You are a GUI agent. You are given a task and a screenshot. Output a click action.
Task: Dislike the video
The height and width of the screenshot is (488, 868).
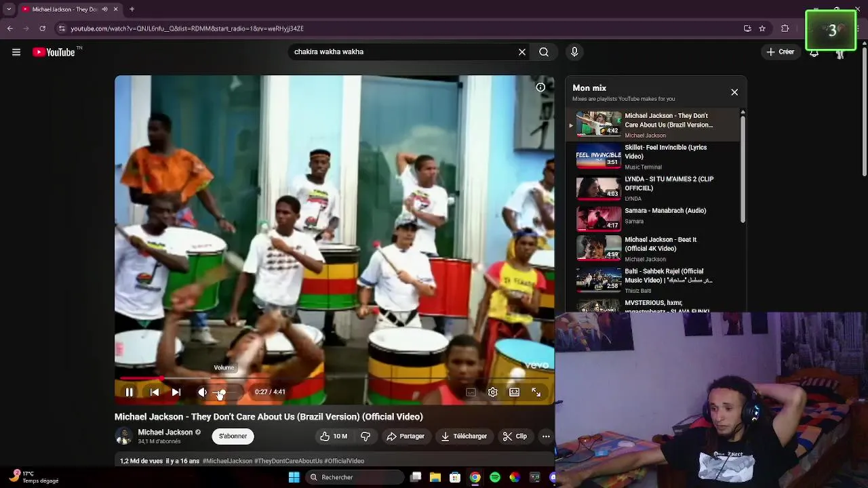(x=366, y=436)
